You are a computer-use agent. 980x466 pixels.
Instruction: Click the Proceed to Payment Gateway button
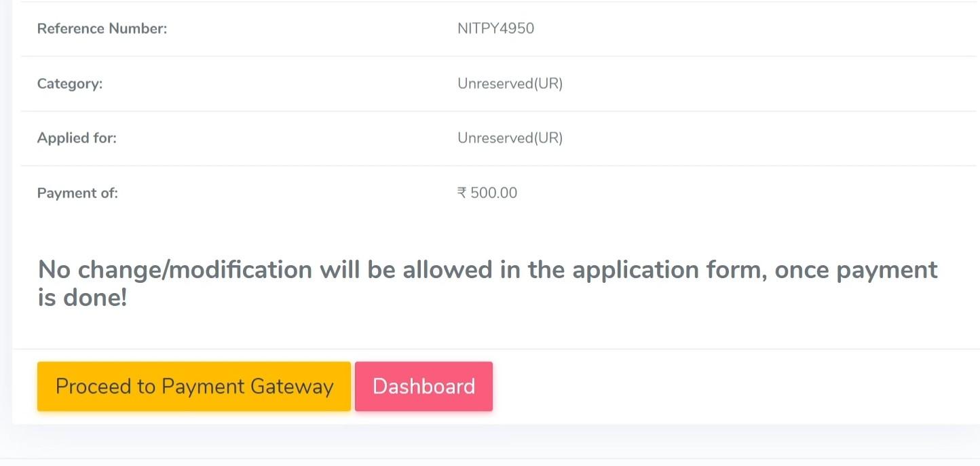click(x=194, y=386)
